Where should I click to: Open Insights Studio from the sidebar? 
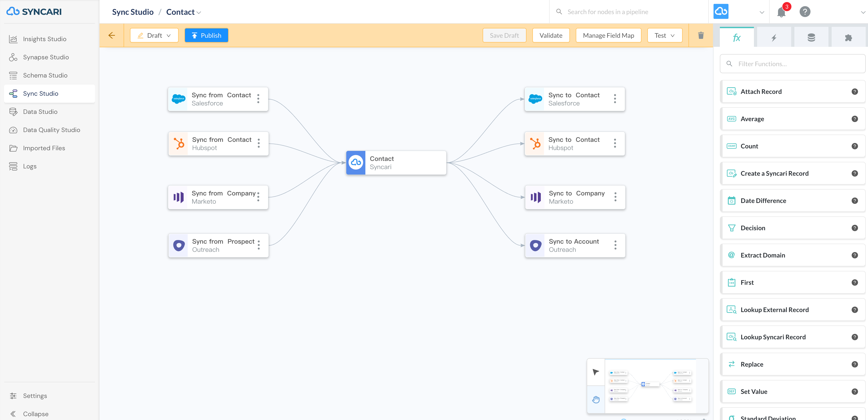click(x=50, y=39)
